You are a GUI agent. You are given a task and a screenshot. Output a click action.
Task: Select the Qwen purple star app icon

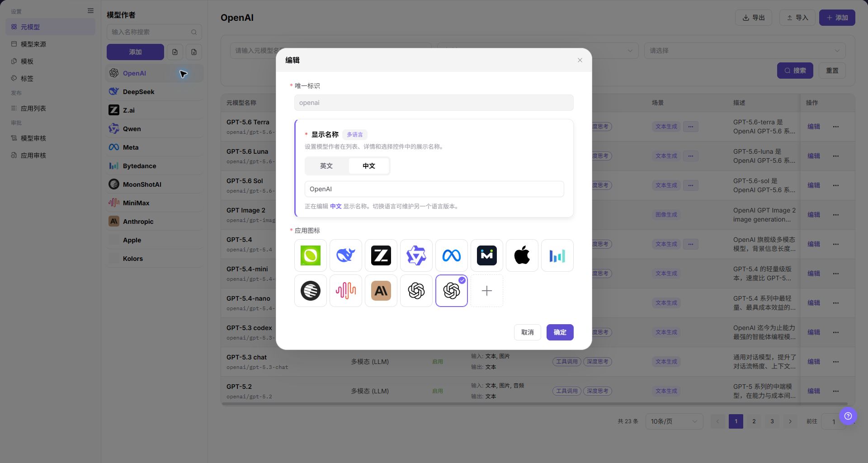(x=416, y=255)
